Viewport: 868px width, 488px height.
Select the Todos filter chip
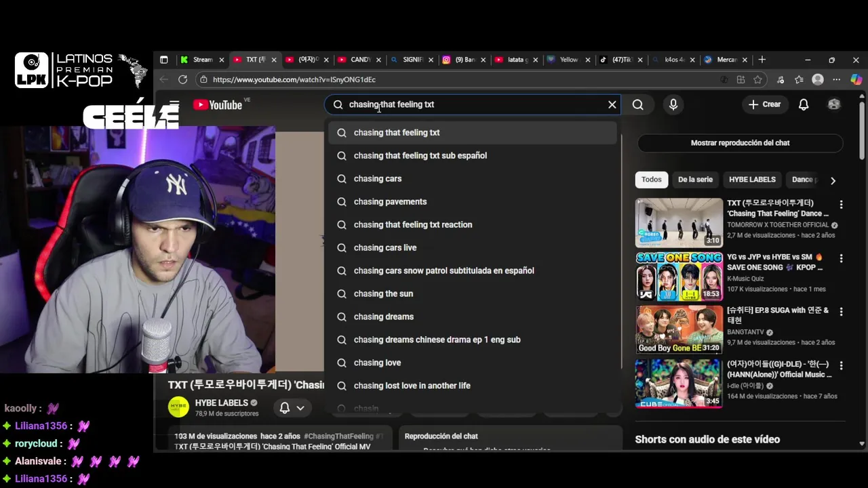point(651,180)
